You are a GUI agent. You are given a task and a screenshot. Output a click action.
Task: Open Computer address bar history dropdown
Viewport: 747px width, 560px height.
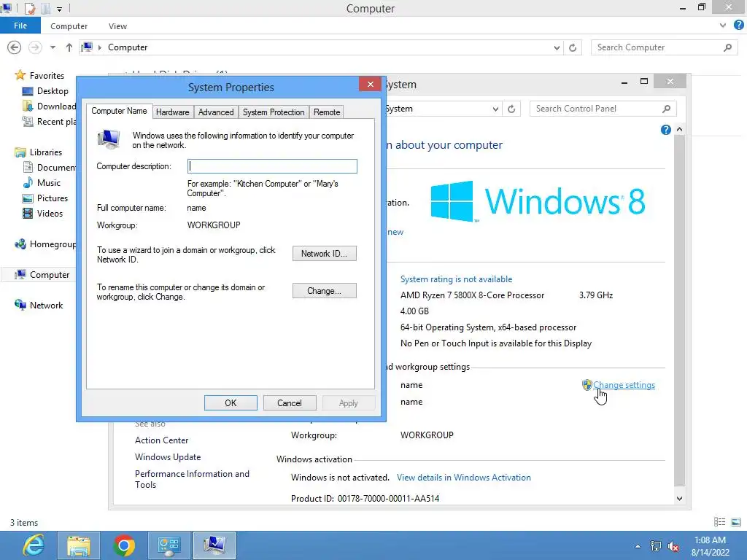(x=557, y=47)
